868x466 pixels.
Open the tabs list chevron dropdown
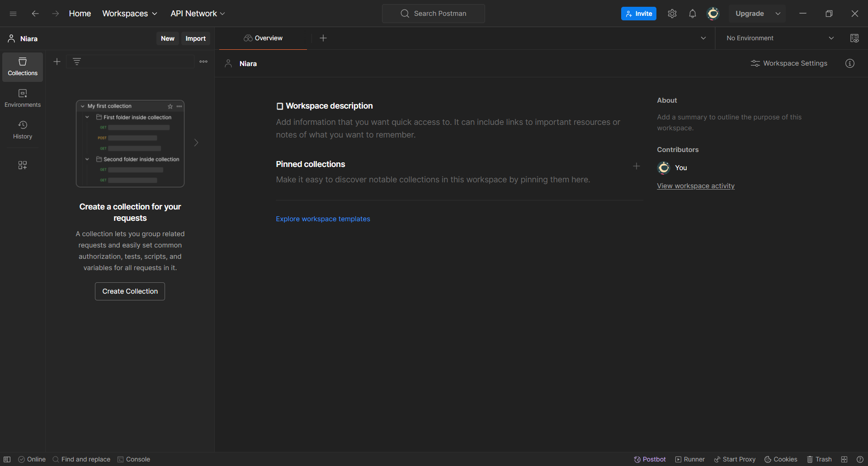point(703,38)
